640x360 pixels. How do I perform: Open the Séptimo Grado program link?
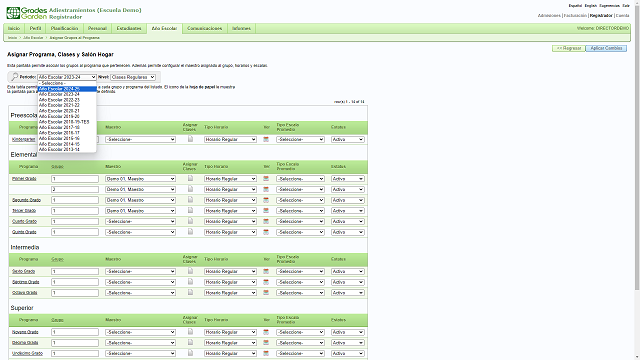click(x=26, y=282)
